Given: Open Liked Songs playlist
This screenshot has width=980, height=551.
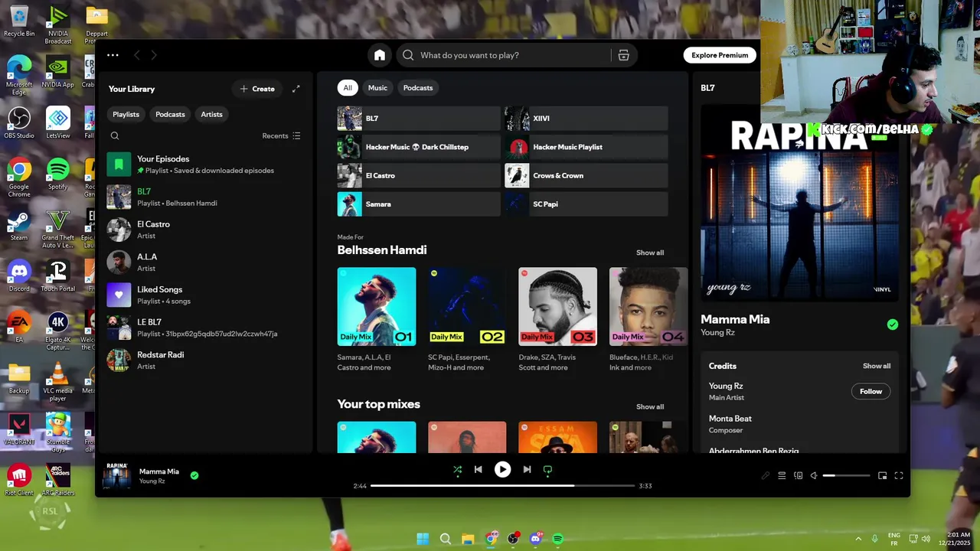Looking at the screenshot, I should (x=206, y=295).
